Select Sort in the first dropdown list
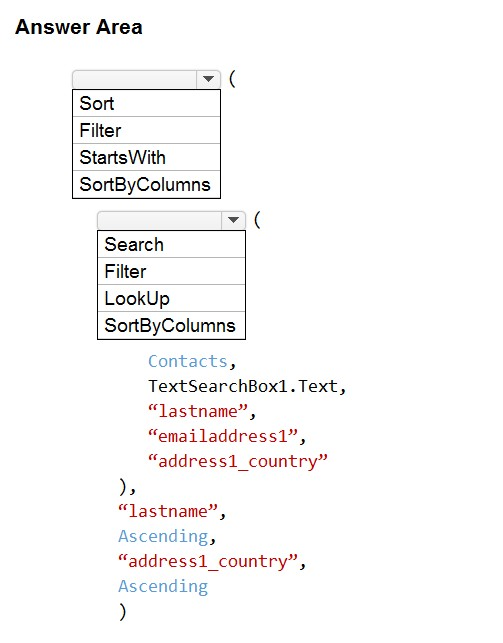This screenshot has width=503, height=643. (146, 103)
